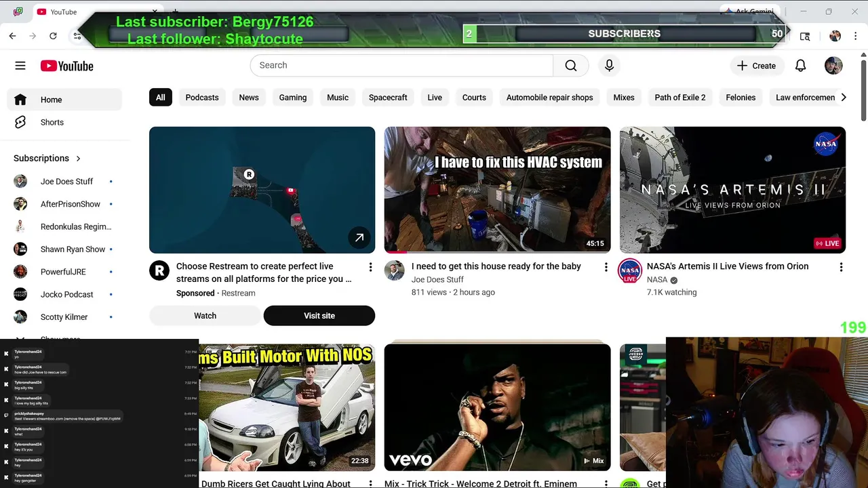Screen dimensions: 868x488
Task: Select Automobile repair shops chip
Action: tap(549, 97)
